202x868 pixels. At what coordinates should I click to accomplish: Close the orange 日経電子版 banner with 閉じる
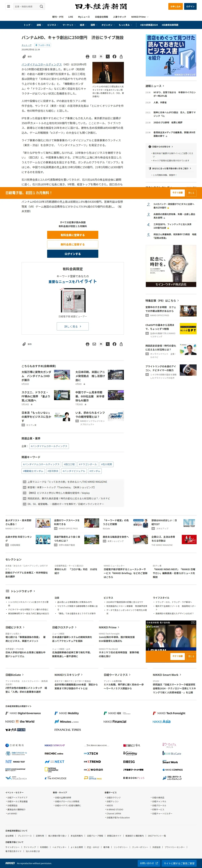click(191, 193)
